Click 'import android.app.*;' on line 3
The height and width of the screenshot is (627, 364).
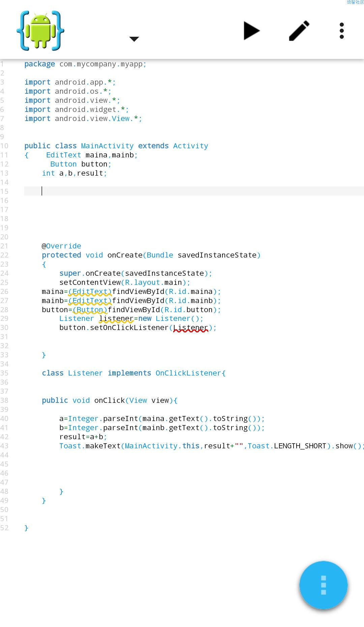pyautogui.click(x=70, y=82)
